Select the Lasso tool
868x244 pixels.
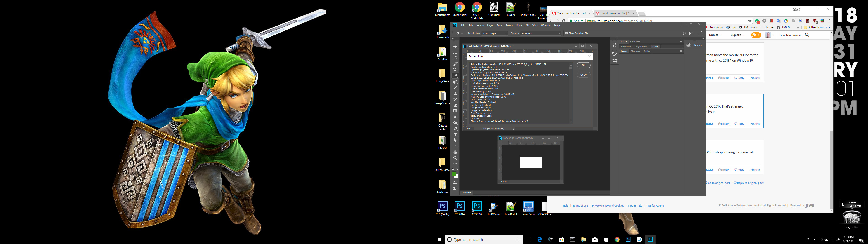click(x=455, y=58)
